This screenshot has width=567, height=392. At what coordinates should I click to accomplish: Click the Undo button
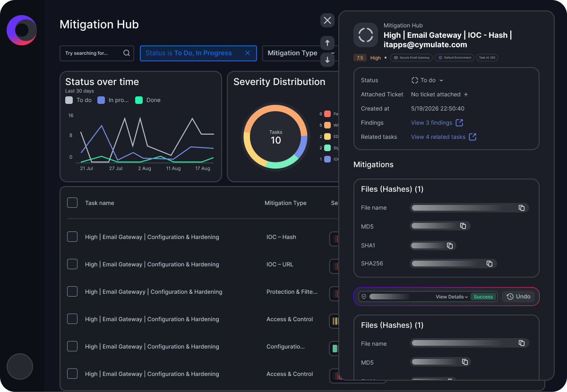click(x=518, y=297)
